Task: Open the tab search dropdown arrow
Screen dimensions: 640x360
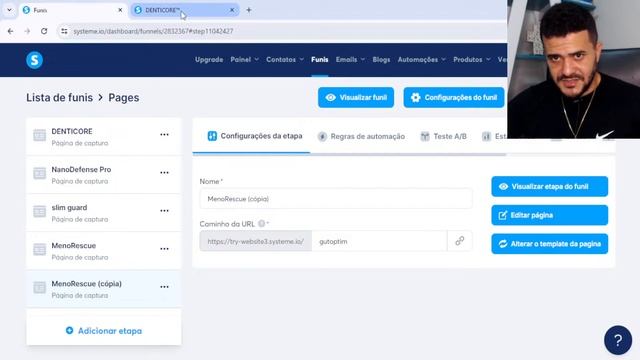Action: [9, 10]
